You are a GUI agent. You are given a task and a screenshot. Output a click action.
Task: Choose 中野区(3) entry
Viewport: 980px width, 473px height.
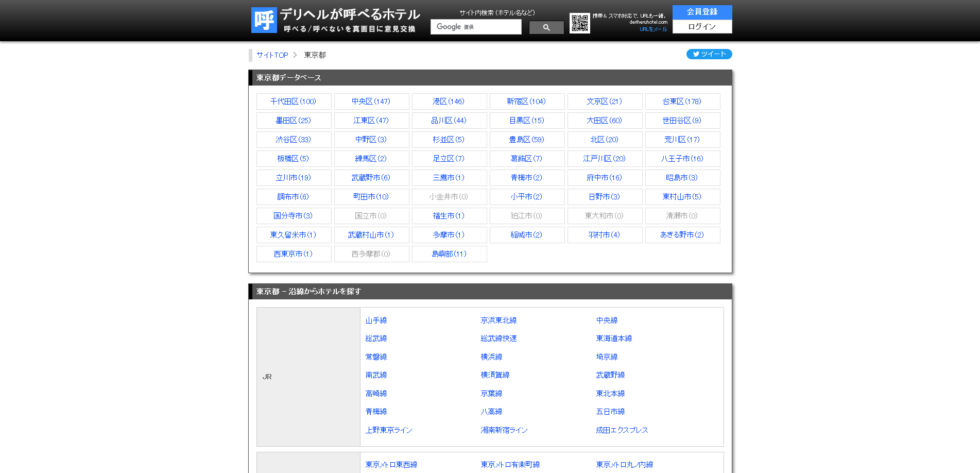(371, 140)
